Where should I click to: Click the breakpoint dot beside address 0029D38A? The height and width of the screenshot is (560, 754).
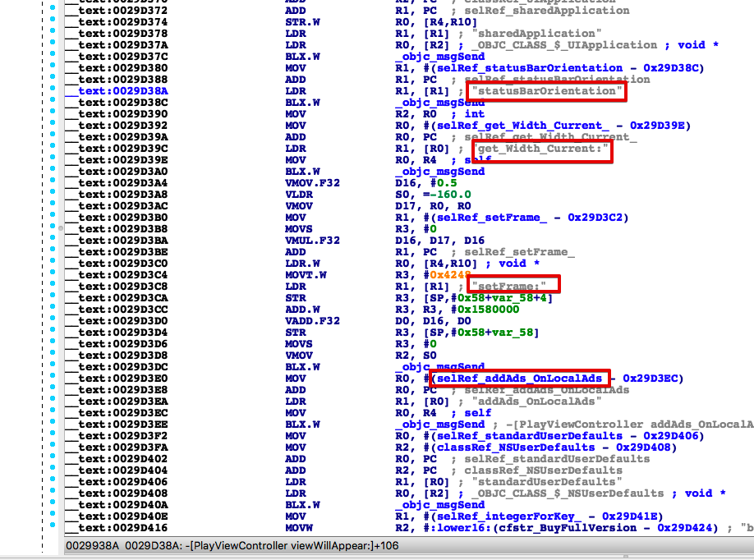(x=53, y=90)
